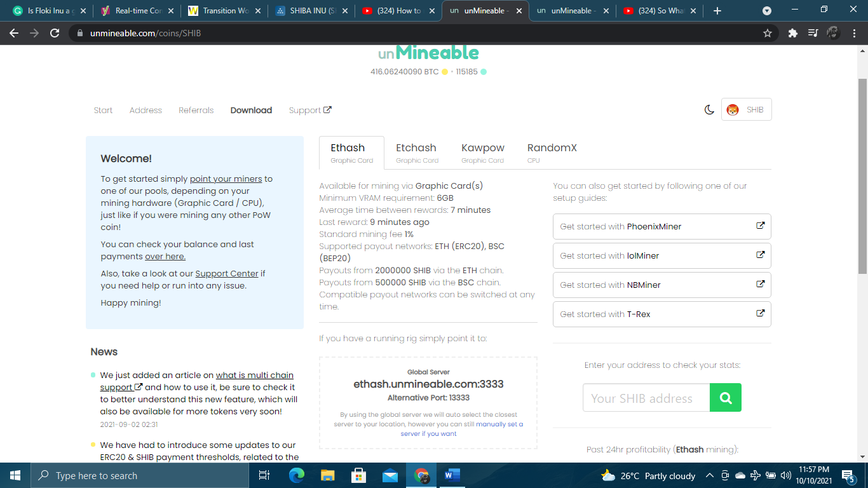The width and height of the screenshot is (868, 488).
Task: Open notification center with 5 alerts
Action: [848, 475]
